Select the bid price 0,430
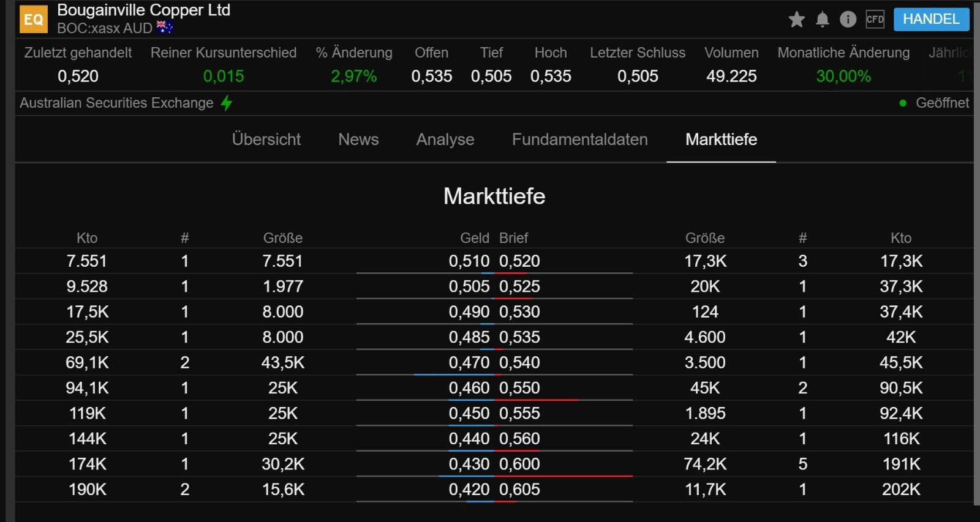Viewport: 980px width, 522px height. (x=469, y=464)
